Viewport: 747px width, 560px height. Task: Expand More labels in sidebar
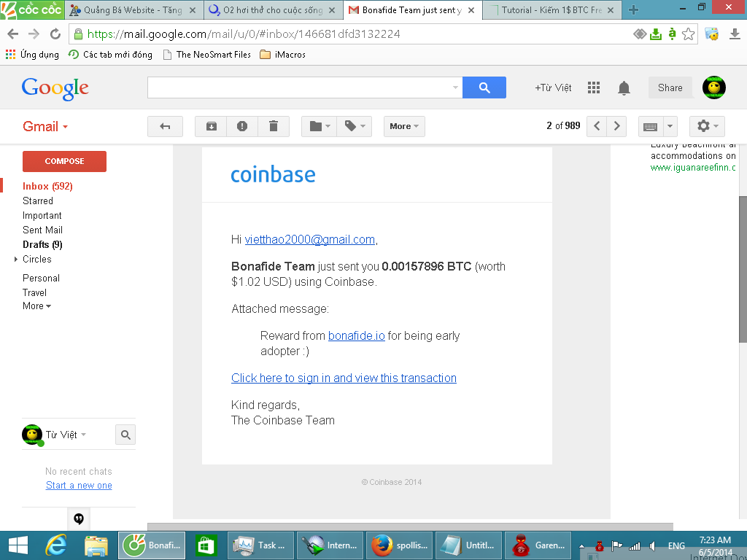pyautogui.click(x=36, y=306)
